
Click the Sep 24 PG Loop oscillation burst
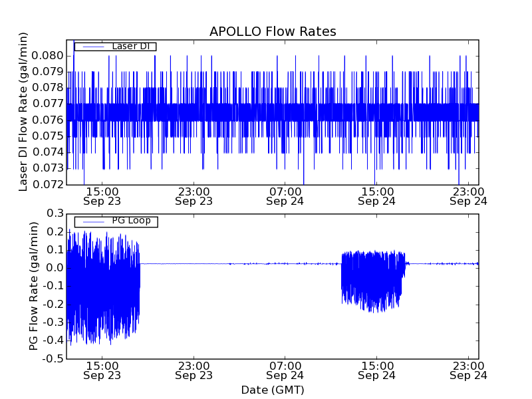coord(373,281)
